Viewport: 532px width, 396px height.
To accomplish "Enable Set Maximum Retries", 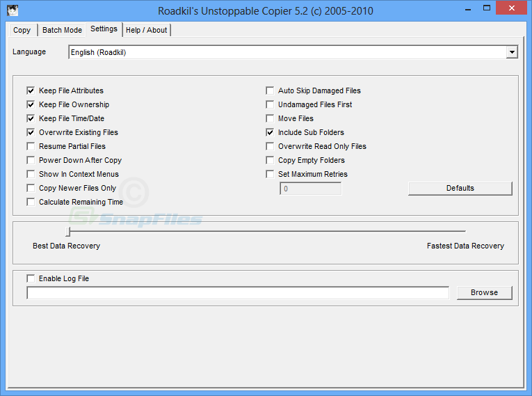I will point(270,174).
